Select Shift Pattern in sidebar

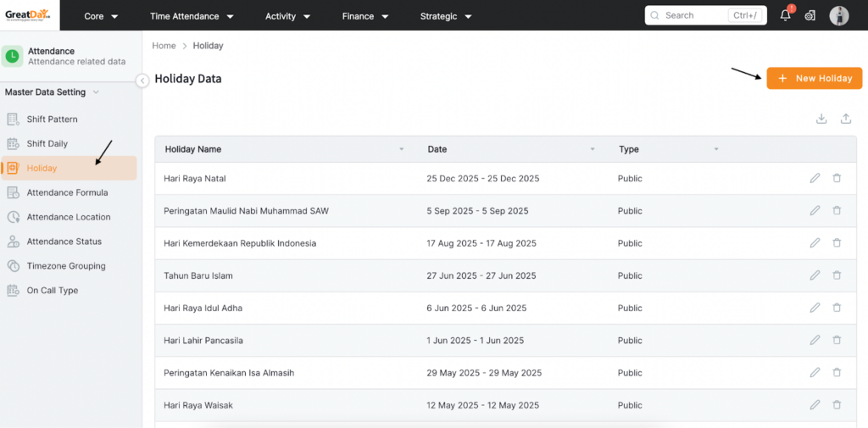[x=52, y=120]
